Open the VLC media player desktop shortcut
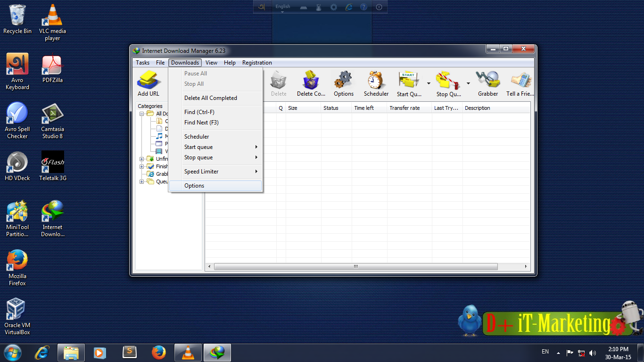Viewport: 644px width, 362px height. pyautogui.click(x=52, y=22)
